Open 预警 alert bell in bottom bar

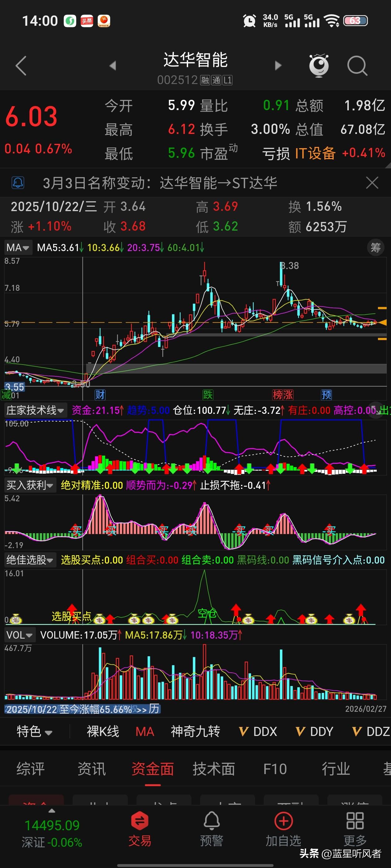(x=212, y=828)
